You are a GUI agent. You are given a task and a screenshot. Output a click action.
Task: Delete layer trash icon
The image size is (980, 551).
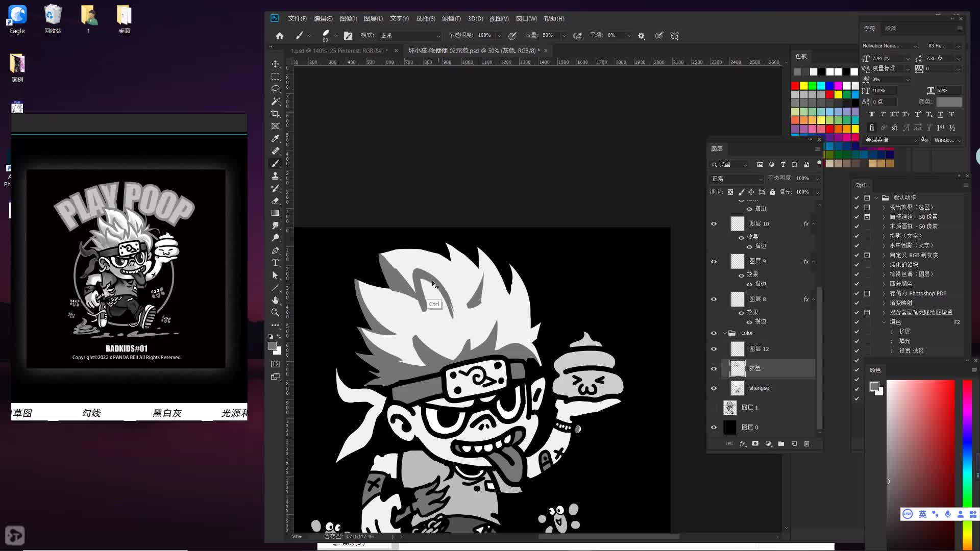point(806,444)
